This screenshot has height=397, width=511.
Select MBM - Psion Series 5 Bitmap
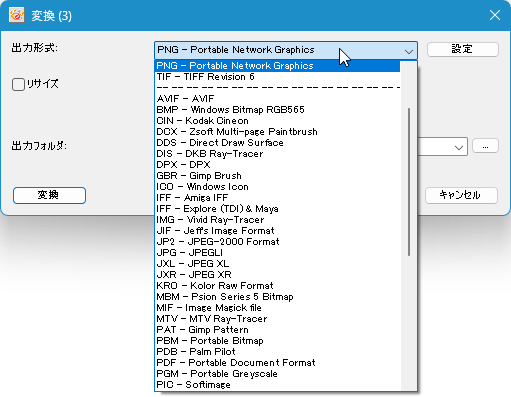click(x=278, y=297)
